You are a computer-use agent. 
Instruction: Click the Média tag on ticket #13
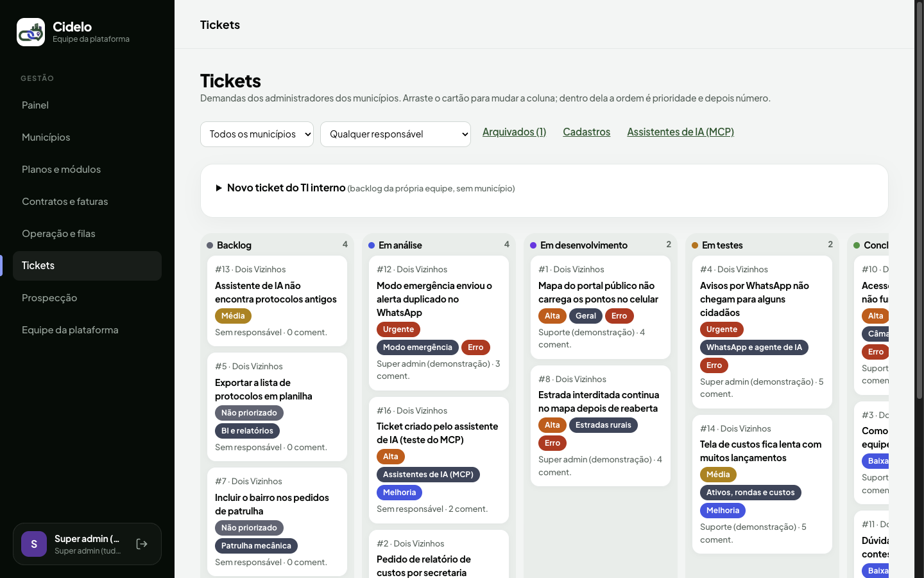tap(233, 316)
